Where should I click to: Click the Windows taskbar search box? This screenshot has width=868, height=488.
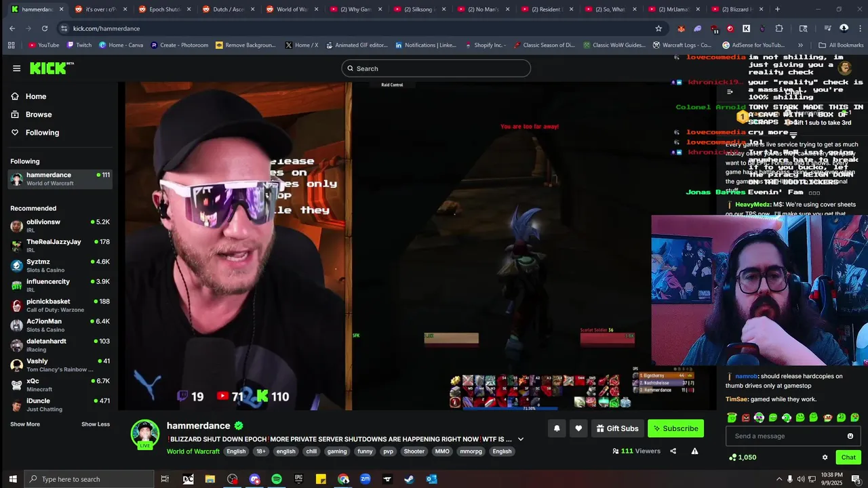pos(89,479)
